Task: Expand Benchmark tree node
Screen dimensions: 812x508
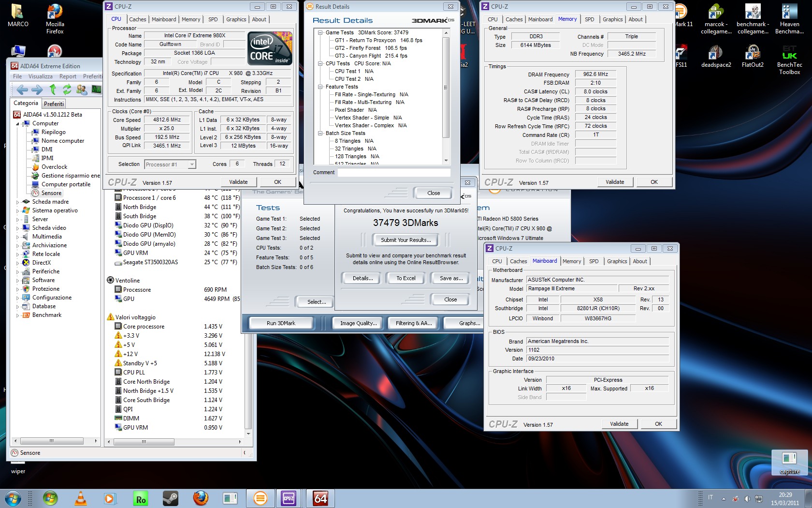Action: click(x=18, y=315)
